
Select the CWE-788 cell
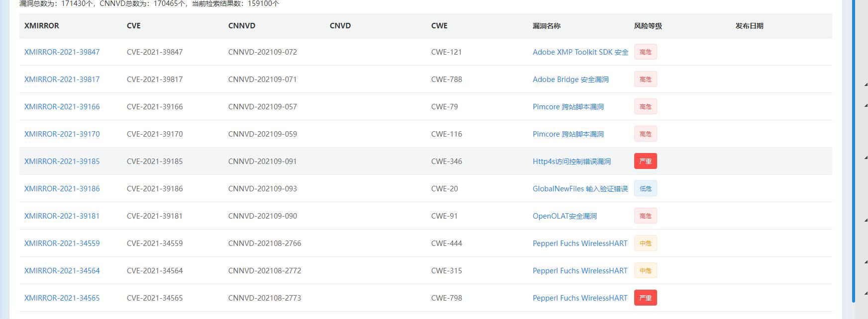(x=447, y=80)
